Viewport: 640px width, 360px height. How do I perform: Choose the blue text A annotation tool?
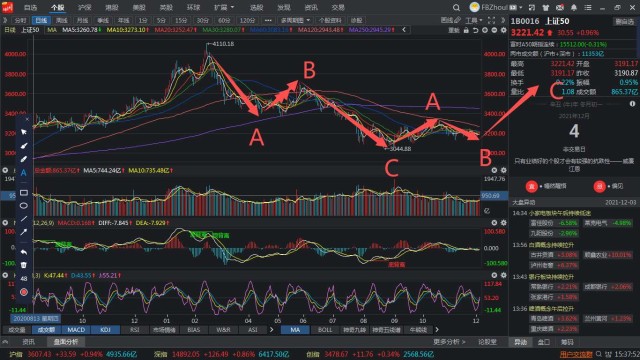[x=24, y=173]
